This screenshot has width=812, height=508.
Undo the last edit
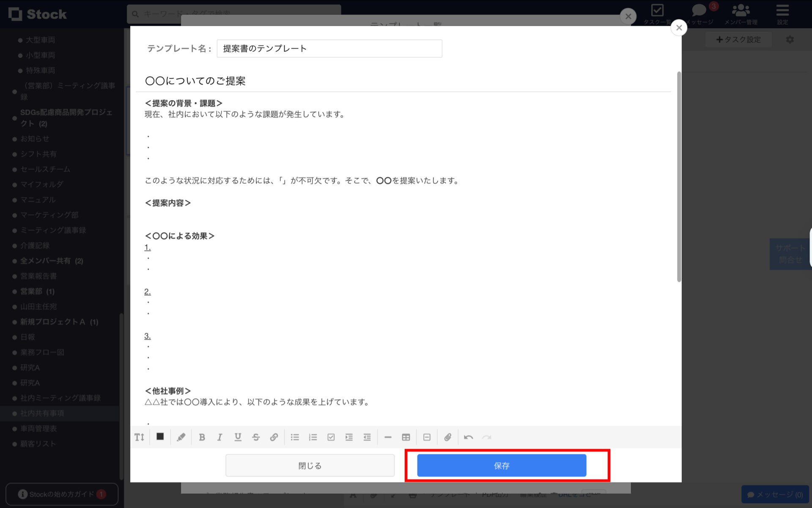tap(469, 437)
